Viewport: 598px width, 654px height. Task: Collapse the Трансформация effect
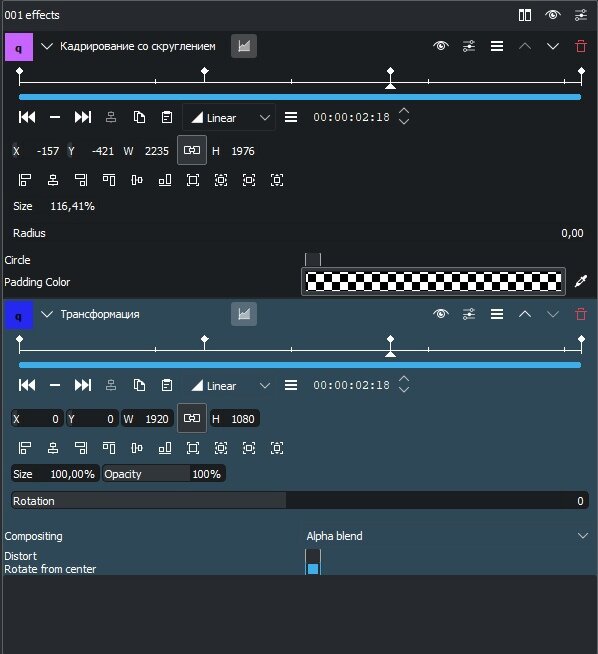(x=47, y=314)
